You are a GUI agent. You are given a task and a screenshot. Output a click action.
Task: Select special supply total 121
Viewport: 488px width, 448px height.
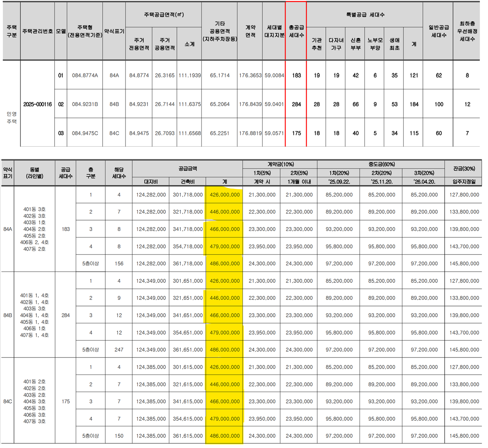[x=414, y=75]
